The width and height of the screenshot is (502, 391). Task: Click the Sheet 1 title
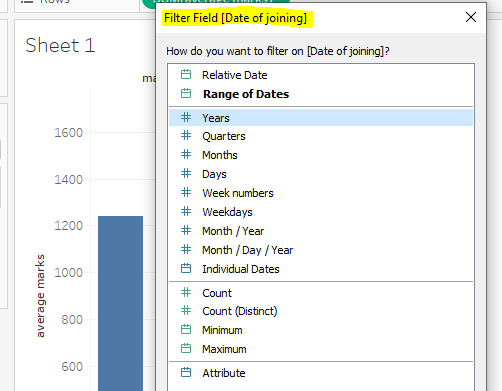pos(60,45)
